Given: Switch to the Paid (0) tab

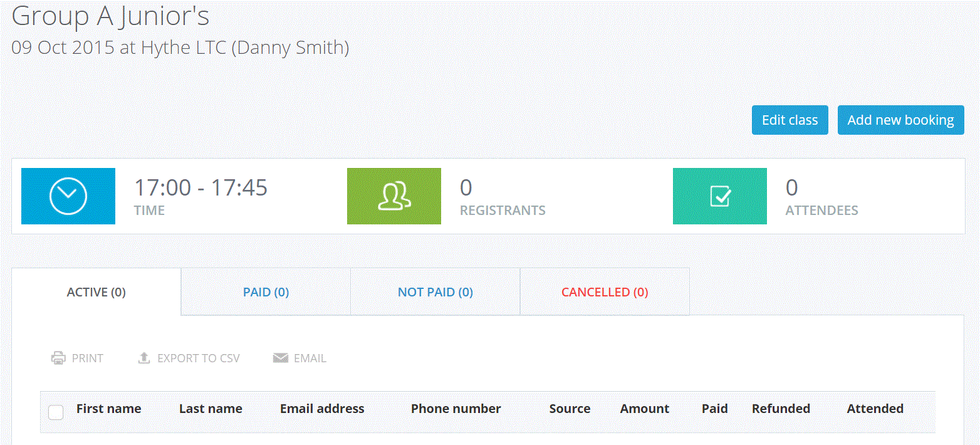Looking at the screenshot, I should 266,292.
